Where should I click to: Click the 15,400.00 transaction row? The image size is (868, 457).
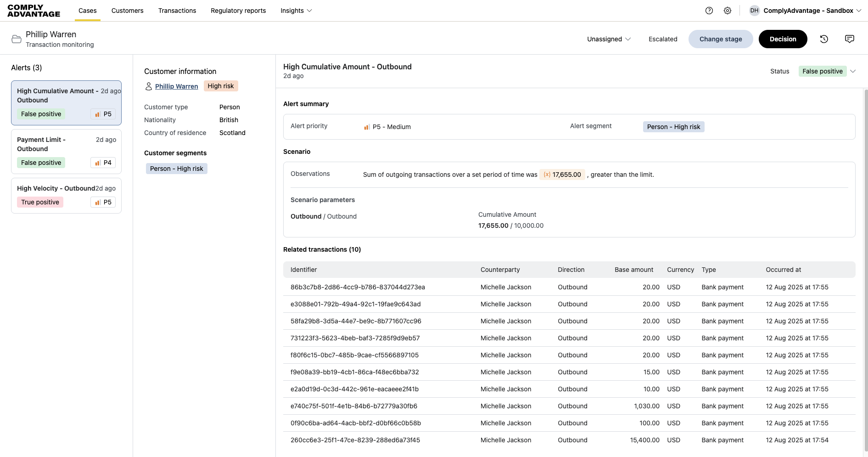pos(569,440)
